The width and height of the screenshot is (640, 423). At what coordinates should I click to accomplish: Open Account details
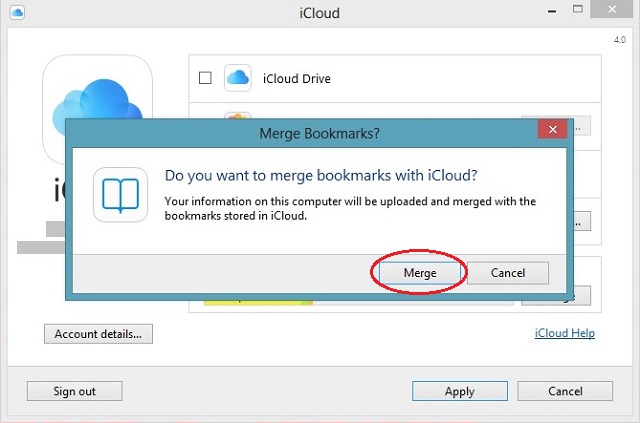click(x=98, y=333)
